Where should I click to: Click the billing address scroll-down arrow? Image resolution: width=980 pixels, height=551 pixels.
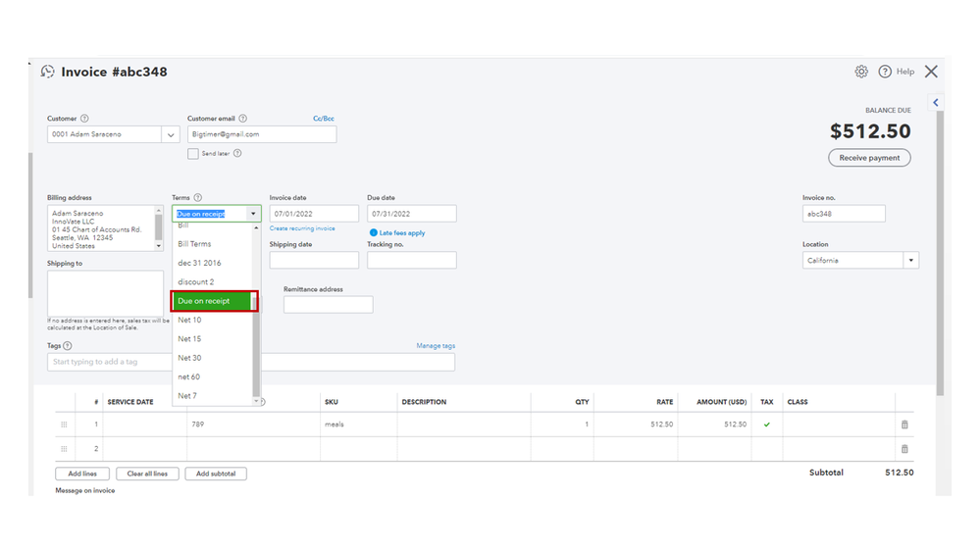tap(159, 247)
